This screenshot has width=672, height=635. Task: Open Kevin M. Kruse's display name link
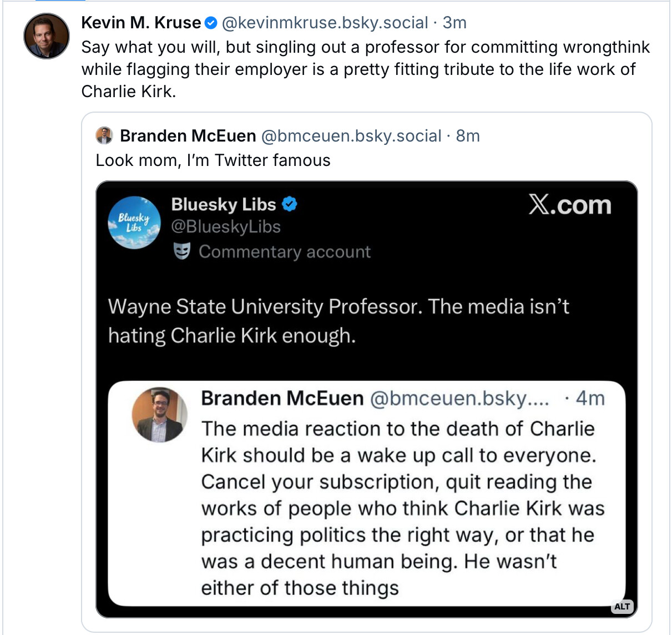141,23
